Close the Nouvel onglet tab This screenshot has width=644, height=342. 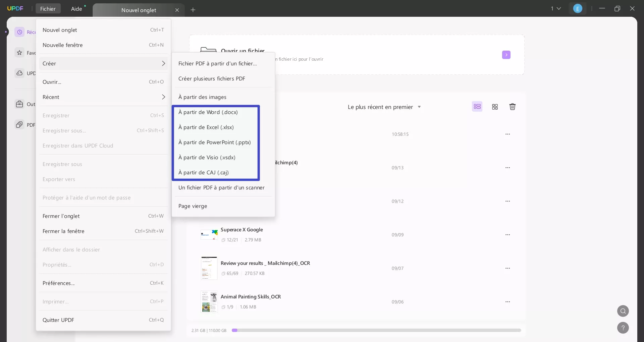177,10
